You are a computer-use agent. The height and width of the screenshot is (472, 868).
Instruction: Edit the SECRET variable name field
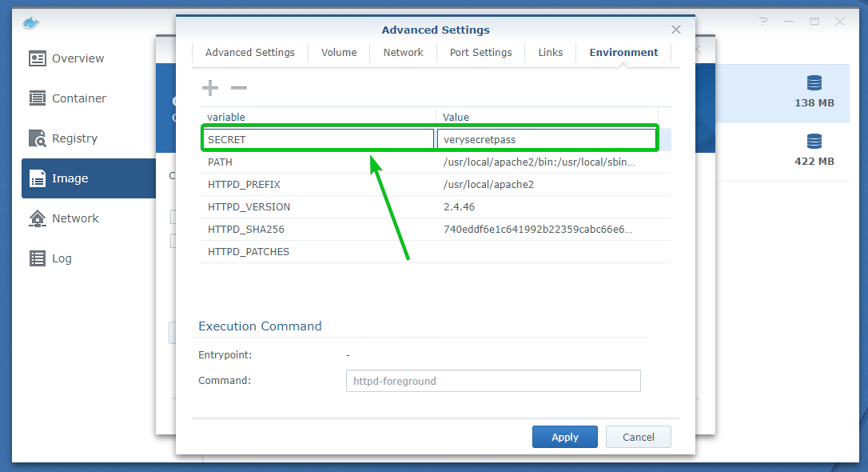[x=318, y=139]
